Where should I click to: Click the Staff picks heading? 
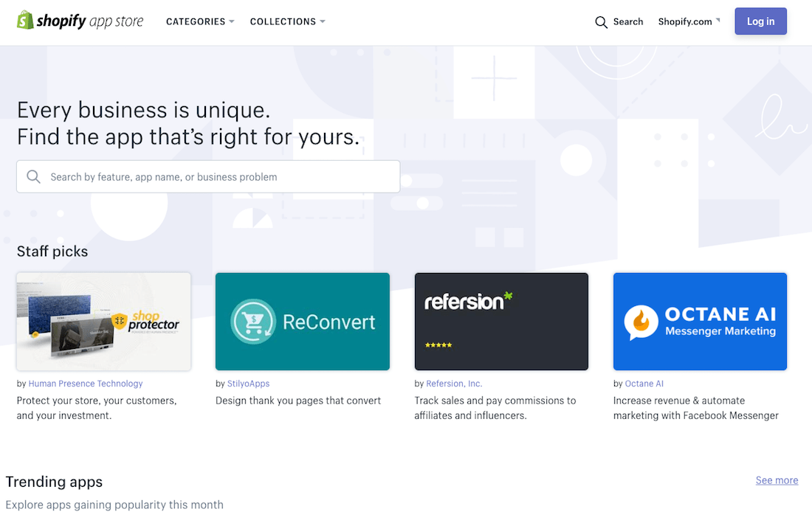click(52, 252)
